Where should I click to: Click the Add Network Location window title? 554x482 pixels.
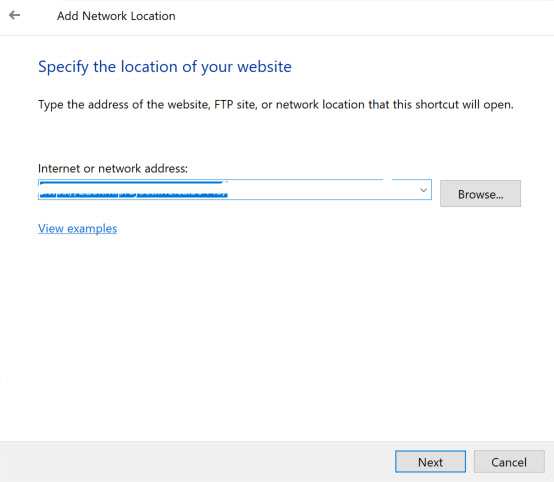click(x=116, y=16)
